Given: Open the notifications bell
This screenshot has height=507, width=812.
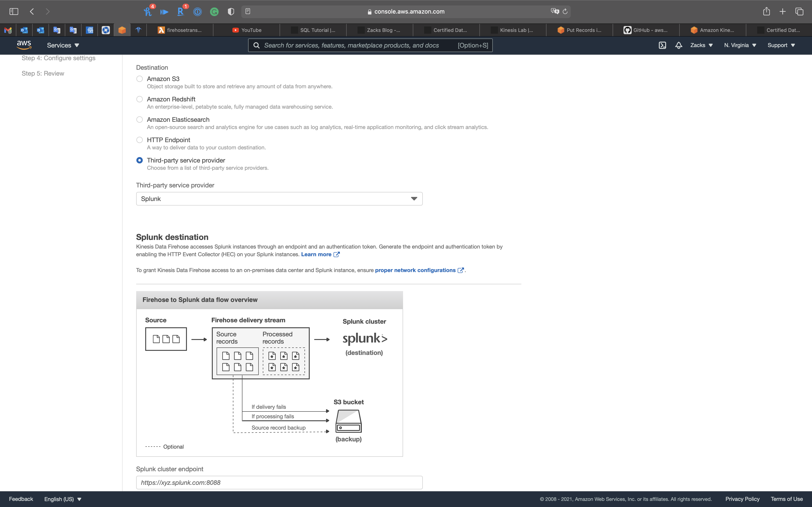Looking at the screenshot, I should 679,45.
